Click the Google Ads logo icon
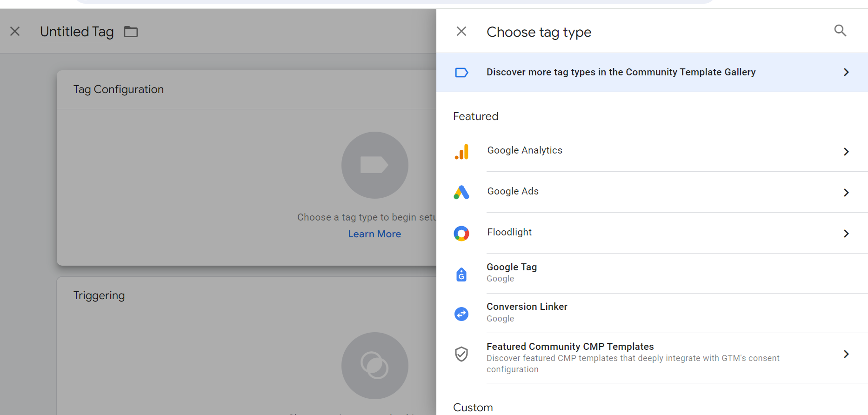The height and width of the screenshot is (415, 868). point(461,192)
